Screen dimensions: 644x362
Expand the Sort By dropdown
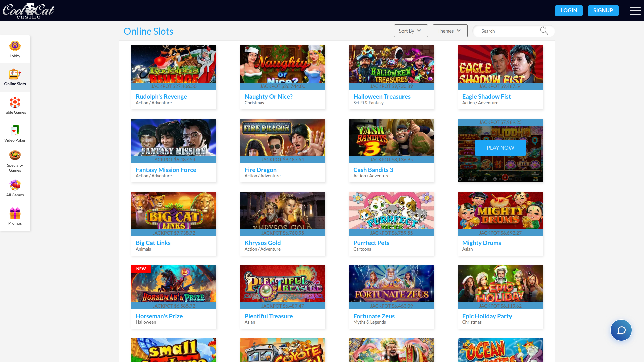[411, 31]
